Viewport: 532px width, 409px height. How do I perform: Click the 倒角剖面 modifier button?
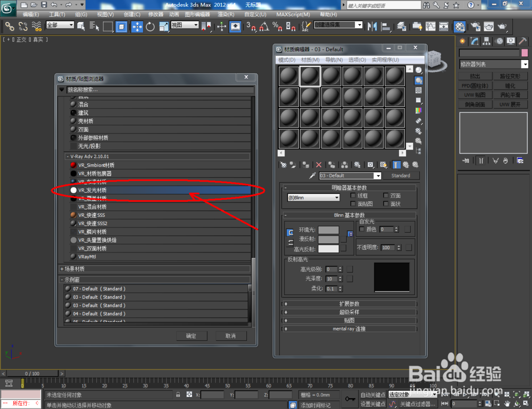tap(475, 104)
